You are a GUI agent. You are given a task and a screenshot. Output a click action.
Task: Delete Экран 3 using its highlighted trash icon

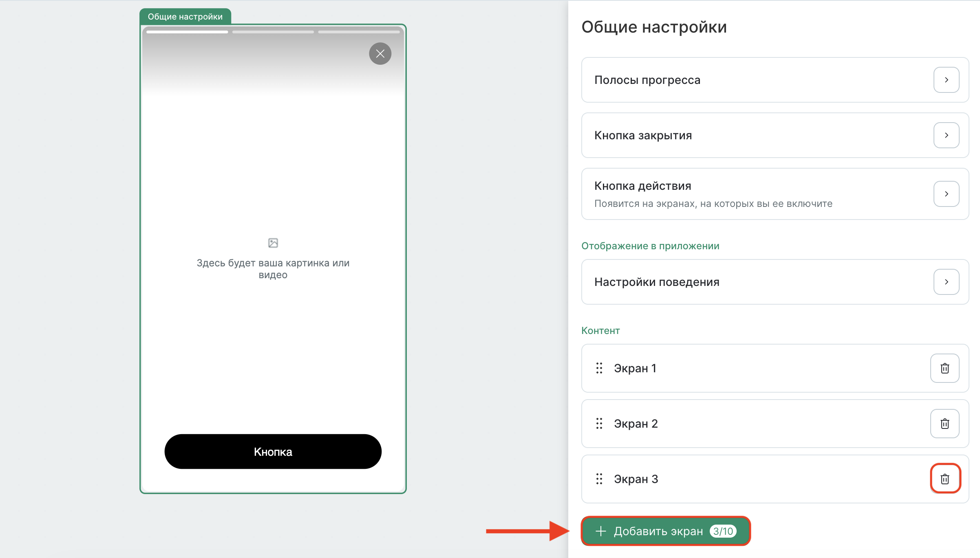pyautogui.click(x=945, y=479)
